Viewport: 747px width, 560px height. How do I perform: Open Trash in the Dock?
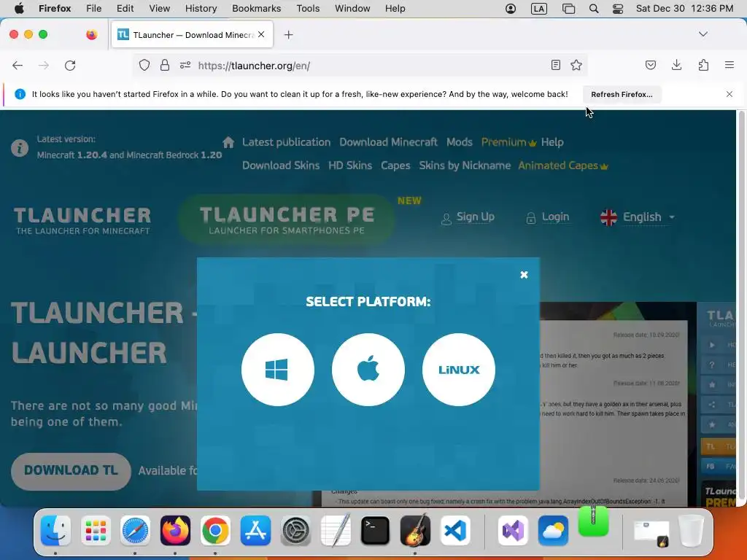click(x=691, y=530)
